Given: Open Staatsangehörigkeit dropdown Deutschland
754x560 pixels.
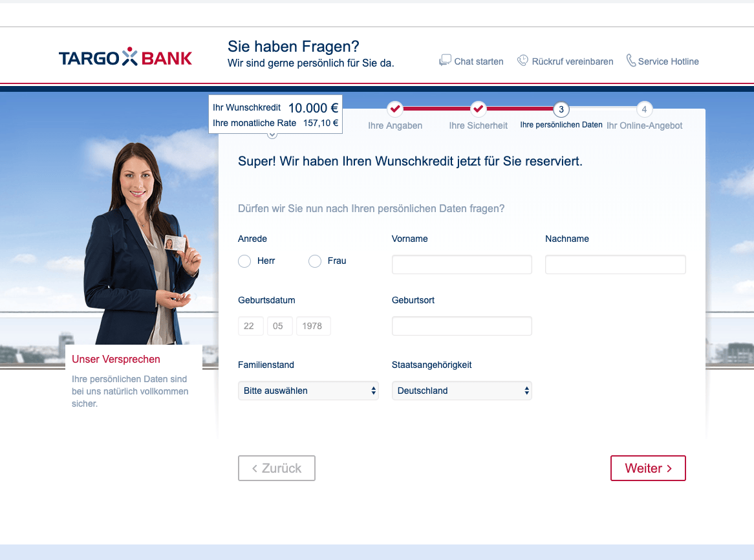Looking at the screenshot, I should point(462,391).
